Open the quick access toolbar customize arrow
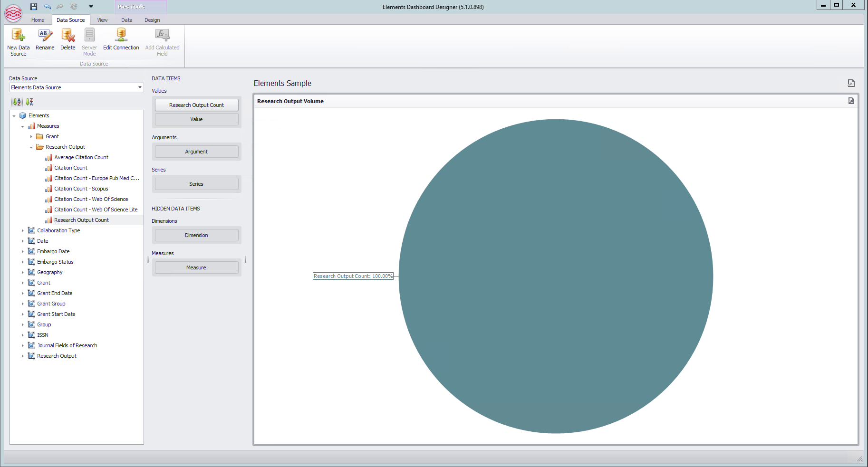 (91, 7)
